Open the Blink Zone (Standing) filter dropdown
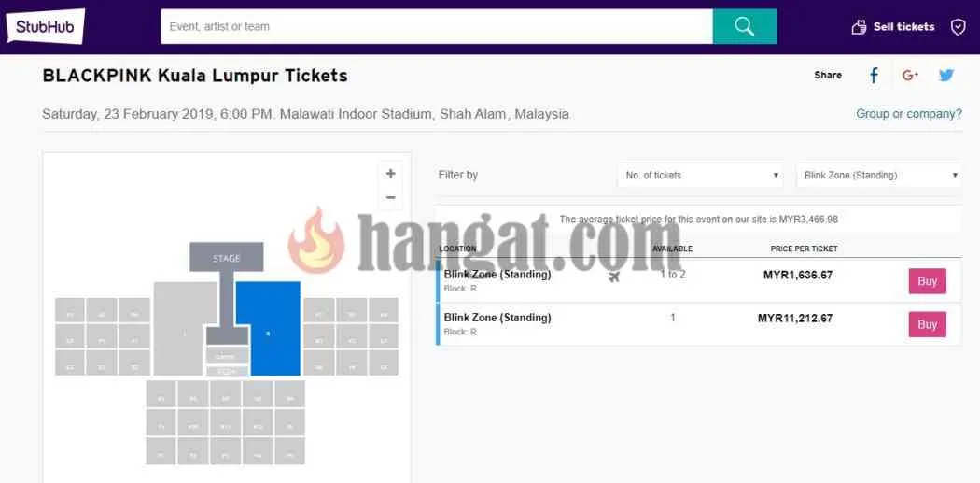The height and width of the screenshot is (483, 980). click(879, 176)
